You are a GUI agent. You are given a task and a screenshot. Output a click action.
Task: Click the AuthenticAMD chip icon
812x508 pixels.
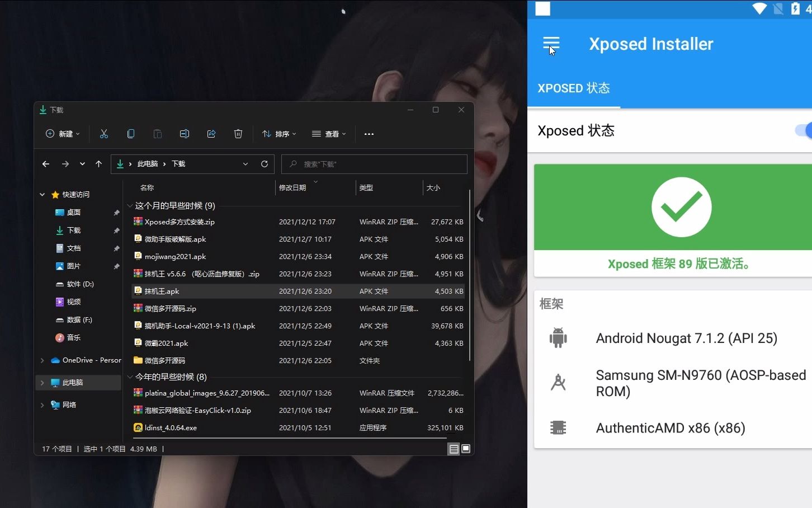click(558, 428)
